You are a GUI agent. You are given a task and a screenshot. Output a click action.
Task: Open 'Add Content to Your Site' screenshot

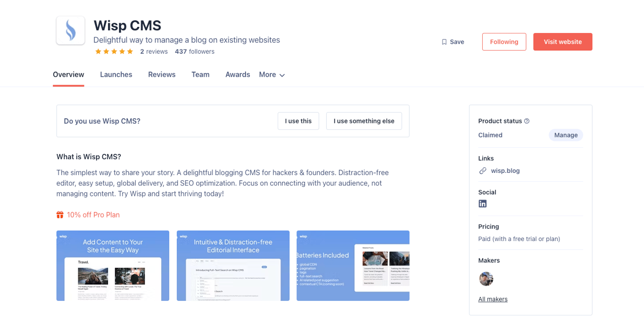pyautogui.click(x=113, y=266)
